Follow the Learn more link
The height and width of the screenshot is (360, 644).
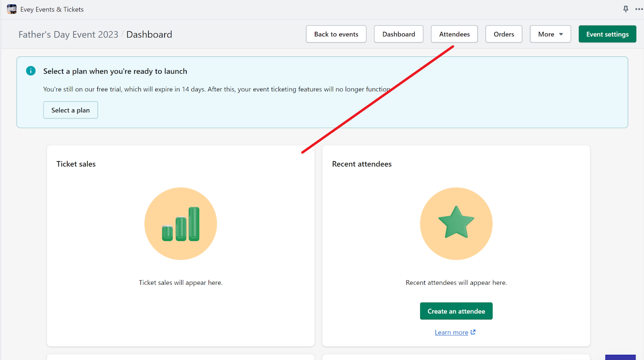tap(451, 333)
